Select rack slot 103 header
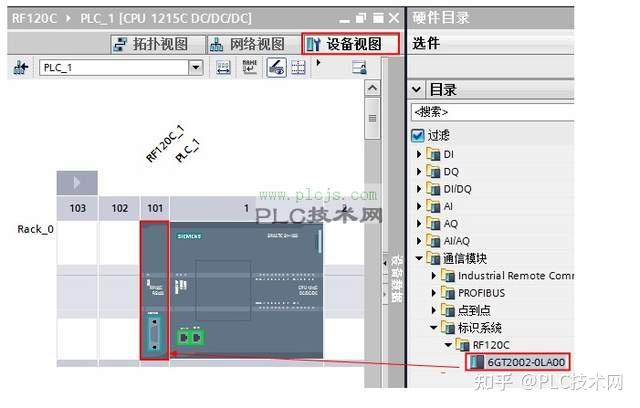 [x=78, y=208]
